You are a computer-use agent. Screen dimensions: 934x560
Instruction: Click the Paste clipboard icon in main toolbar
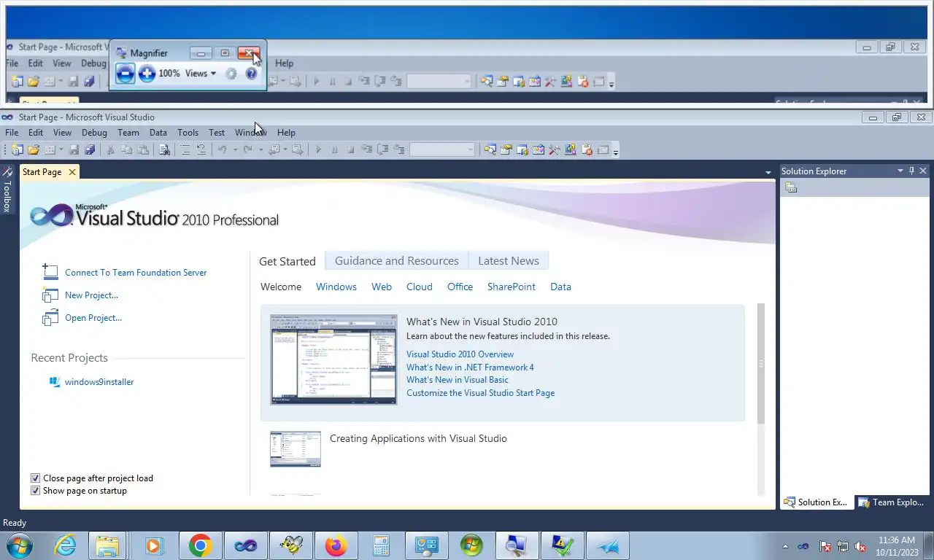click(x=143, y=149)
